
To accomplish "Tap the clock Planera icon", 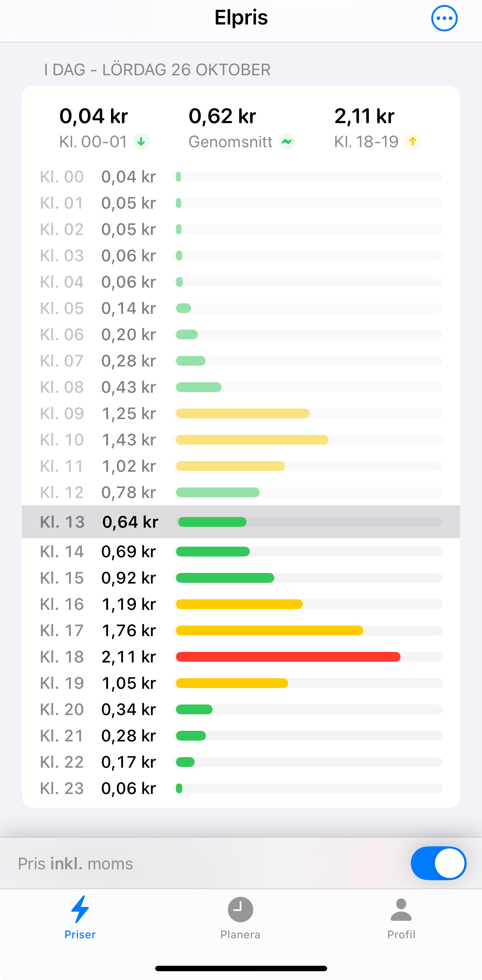I will tap(240, 909).
